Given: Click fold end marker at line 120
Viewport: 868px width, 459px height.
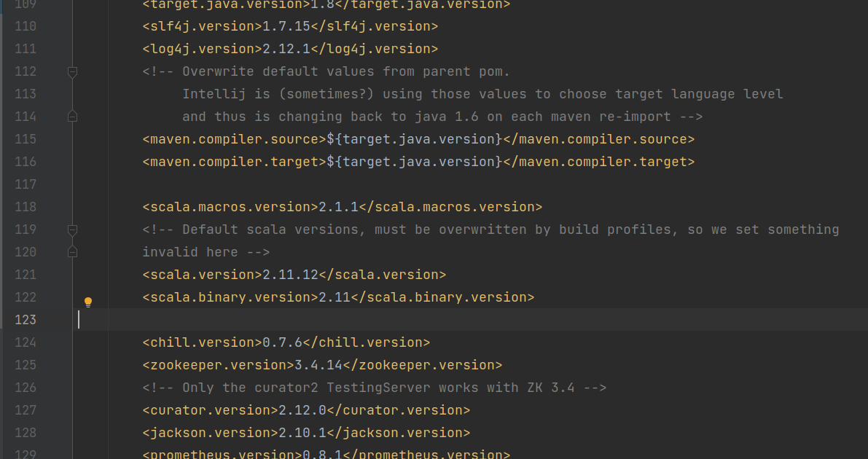Looking at the screenshot, I should click(72, 252).
